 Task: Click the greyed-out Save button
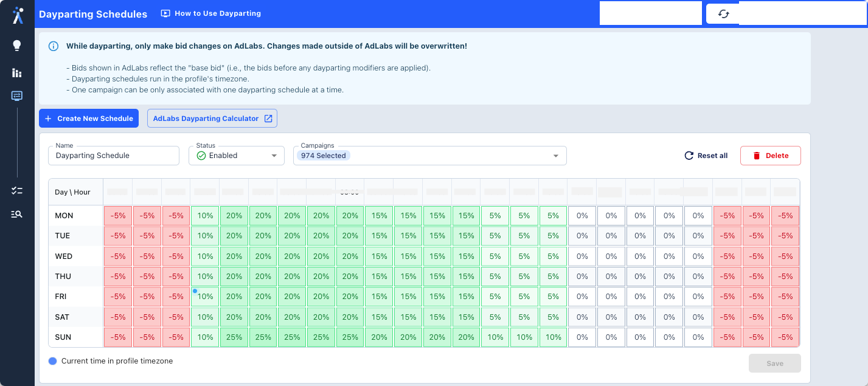pyautogui.click(x=775, y=364)
